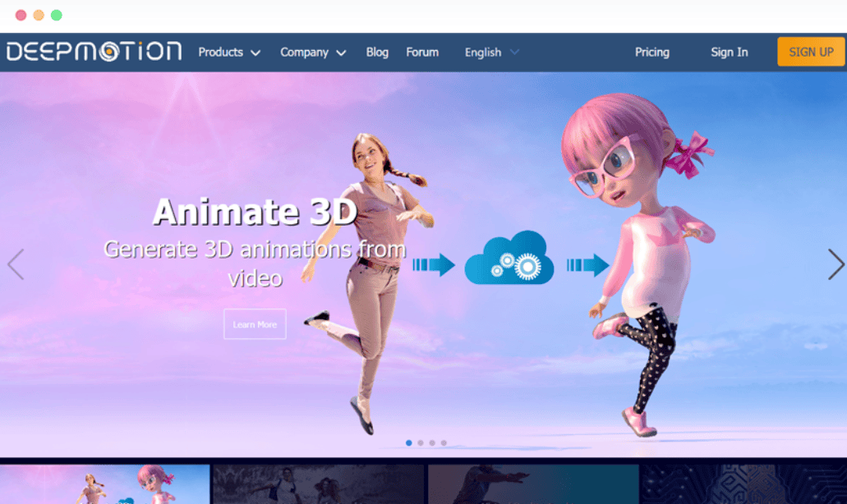Click the arrow icon pointing to the cloud
The width and height of the screenshot is (847, 504).
click(435, 264)
